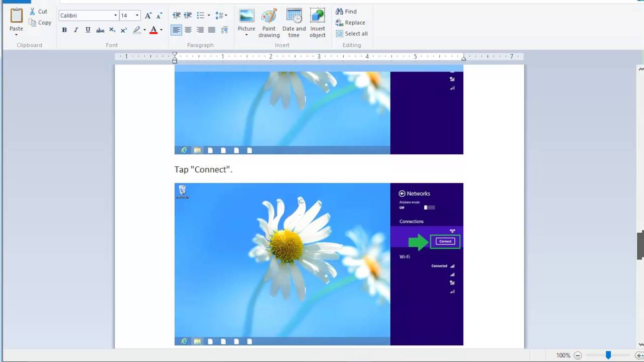Image resolution: width=644 pixels, height=362 pixels.
Task: Start a bulleted list
Action: click(x=200, y=16)
